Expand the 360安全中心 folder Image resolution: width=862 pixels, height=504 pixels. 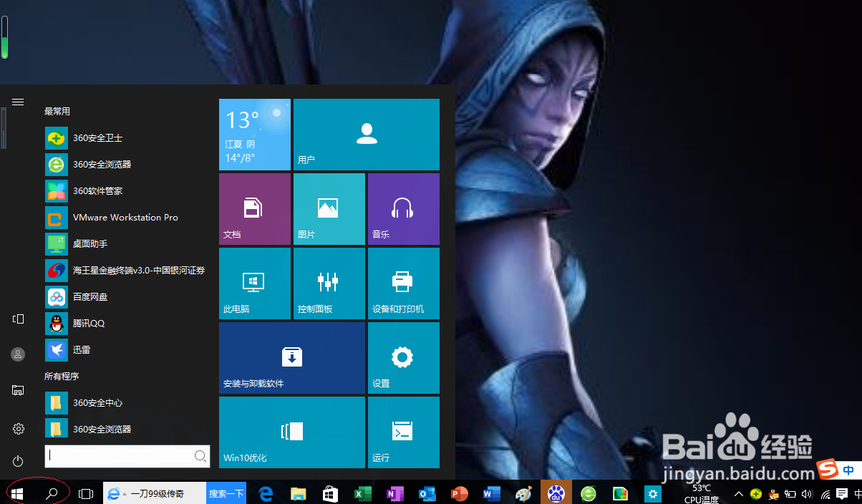click(x=126, y=403)
